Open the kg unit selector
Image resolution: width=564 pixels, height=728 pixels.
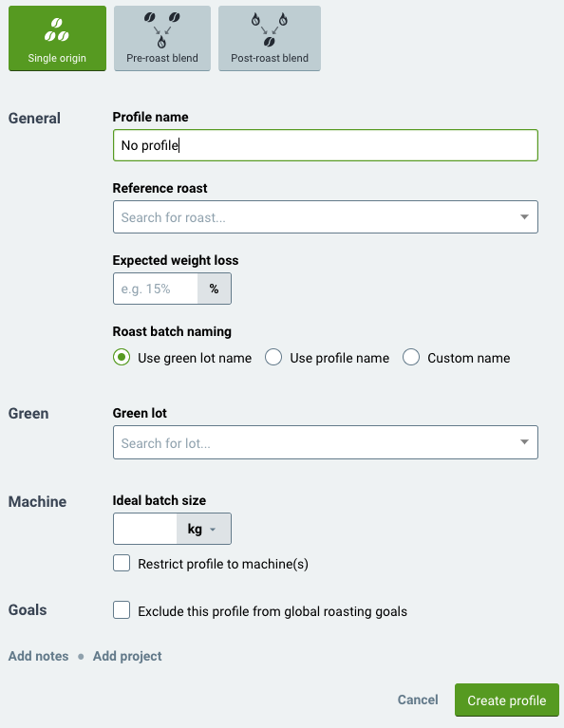[x=203, y=529]
